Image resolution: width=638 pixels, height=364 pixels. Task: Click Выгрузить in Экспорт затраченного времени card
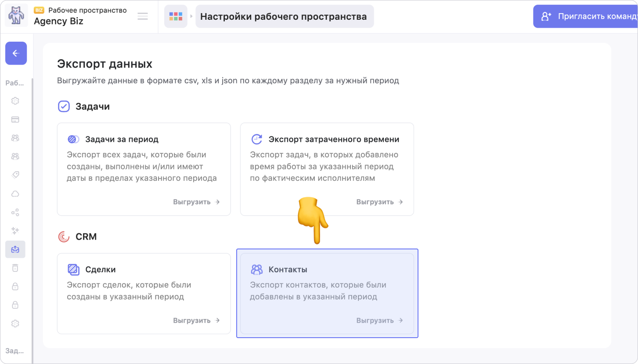379,202
